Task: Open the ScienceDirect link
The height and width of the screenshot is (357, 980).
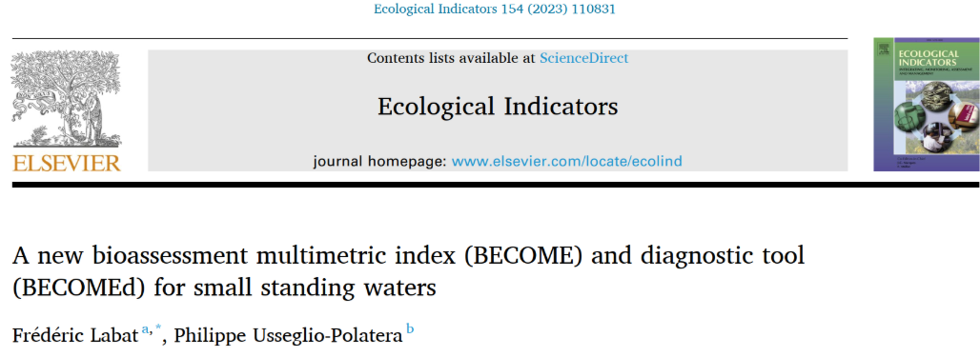Action: click(x=583, y=58)
